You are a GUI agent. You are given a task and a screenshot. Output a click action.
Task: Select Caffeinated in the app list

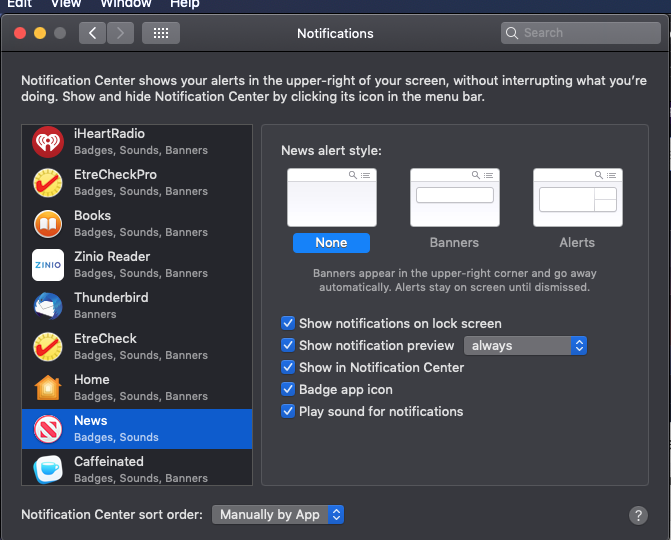[x=137, y=468]
